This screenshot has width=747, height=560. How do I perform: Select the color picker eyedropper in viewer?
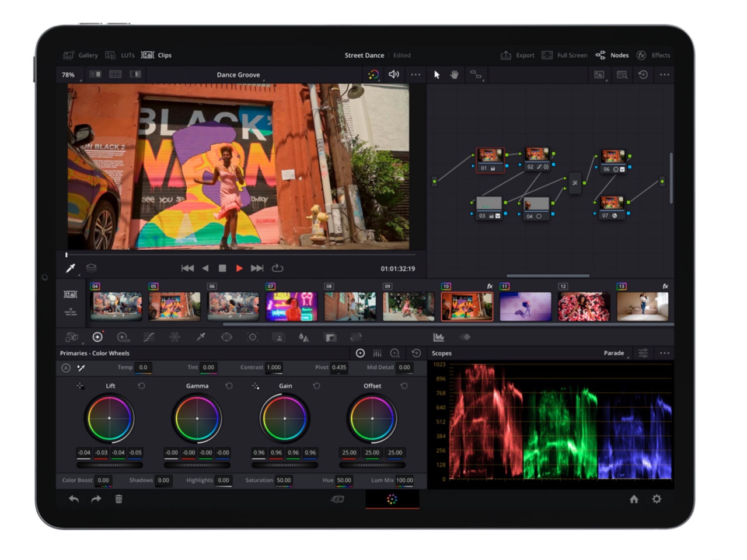click(71, 268)
